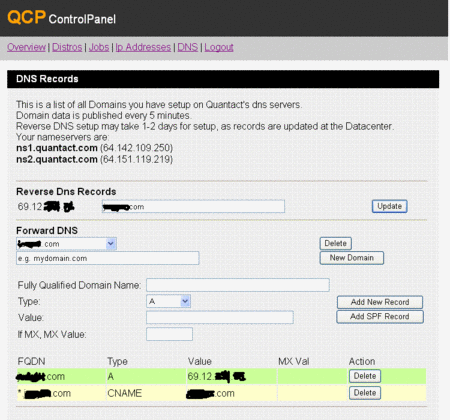Click the DNS Records section heading
Screen dimensions: 450x420
pyautogui.click(x=47, y=79)
